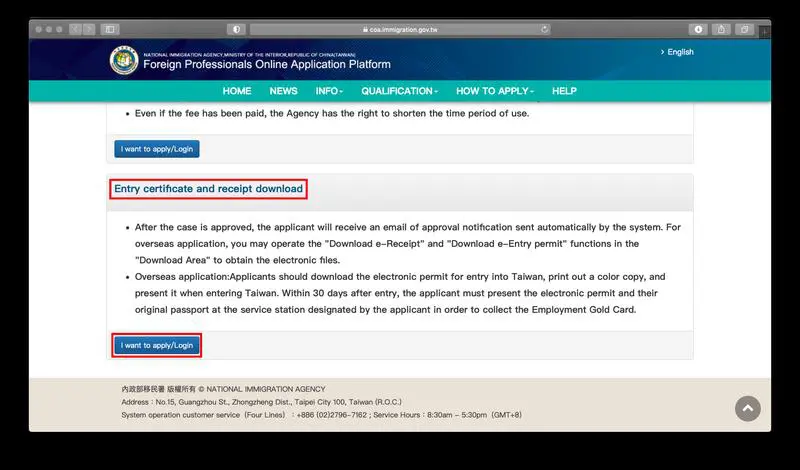The image size is (800, 470).
Task: Click the privacy shield icon
Action: tap(236, 29)
